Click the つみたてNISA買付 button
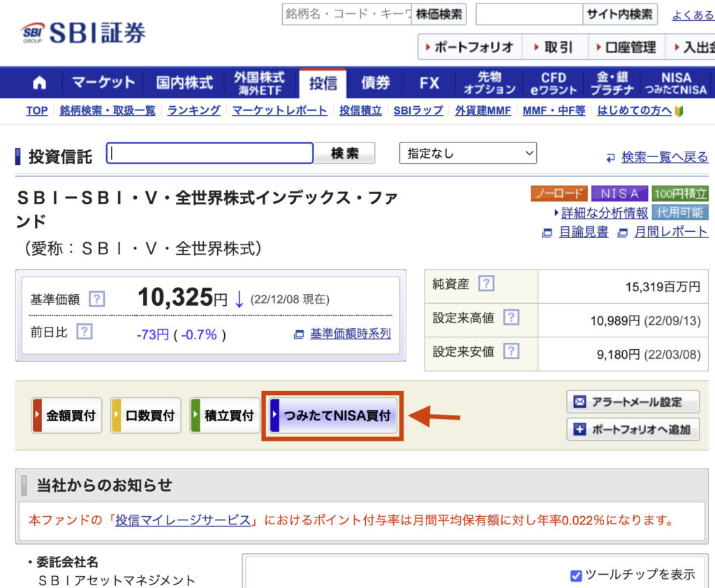The image size is (715, 588). 333,416
